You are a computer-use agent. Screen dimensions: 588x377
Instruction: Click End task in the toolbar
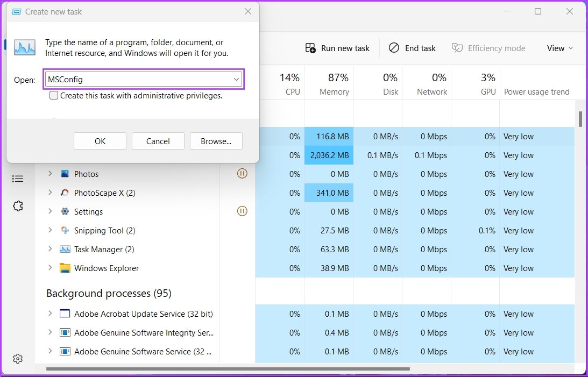tap(412, 48)
